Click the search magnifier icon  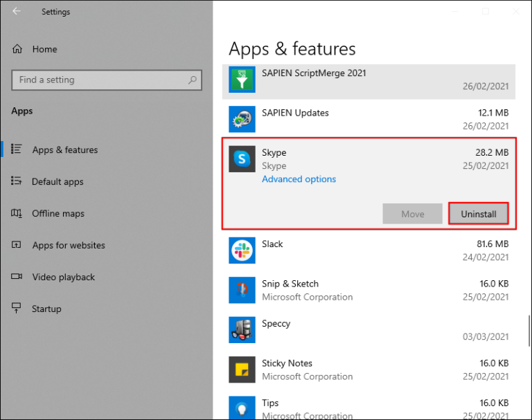(x=193, y=80)
